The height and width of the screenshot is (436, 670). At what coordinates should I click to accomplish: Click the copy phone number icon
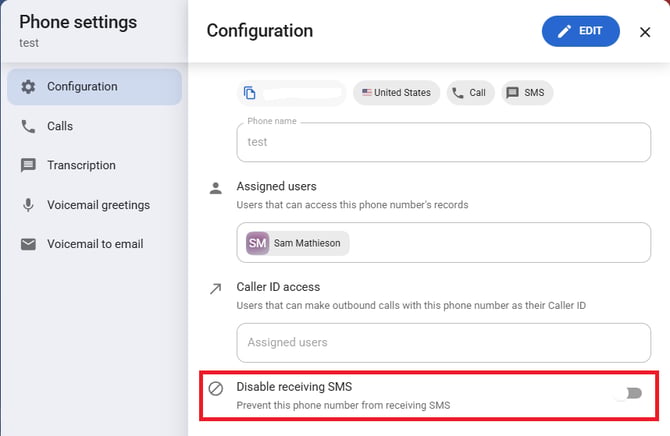click(250, 93)
